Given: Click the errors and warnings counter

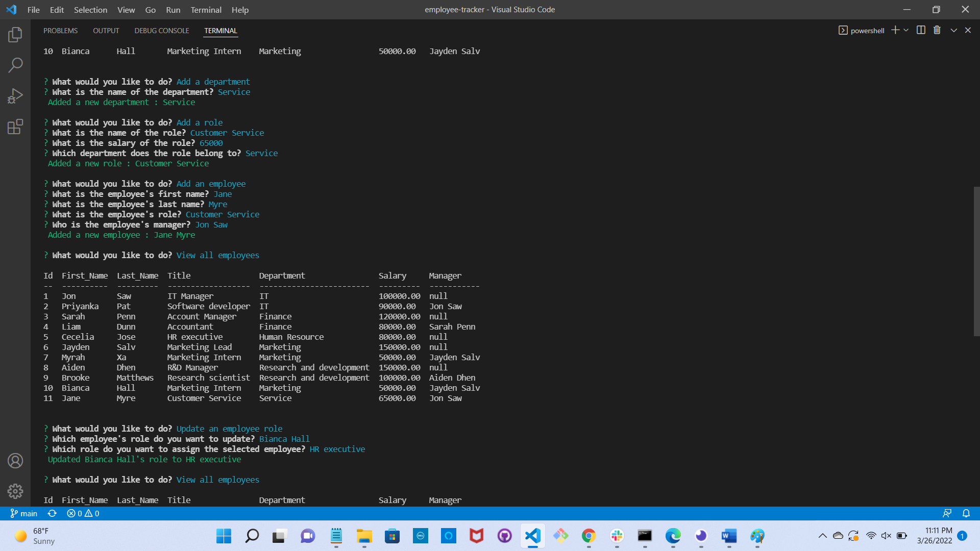Looking at the screenshot, I should pyautogui.click(x=83, y=513).
